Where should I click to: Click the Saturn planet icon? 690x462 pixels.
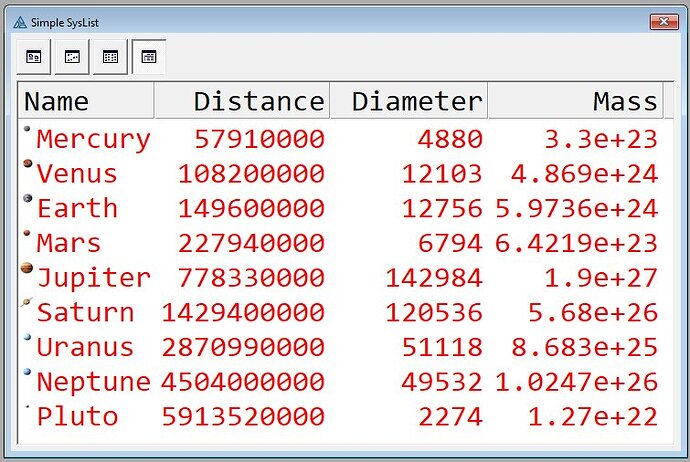pos(27,302)
